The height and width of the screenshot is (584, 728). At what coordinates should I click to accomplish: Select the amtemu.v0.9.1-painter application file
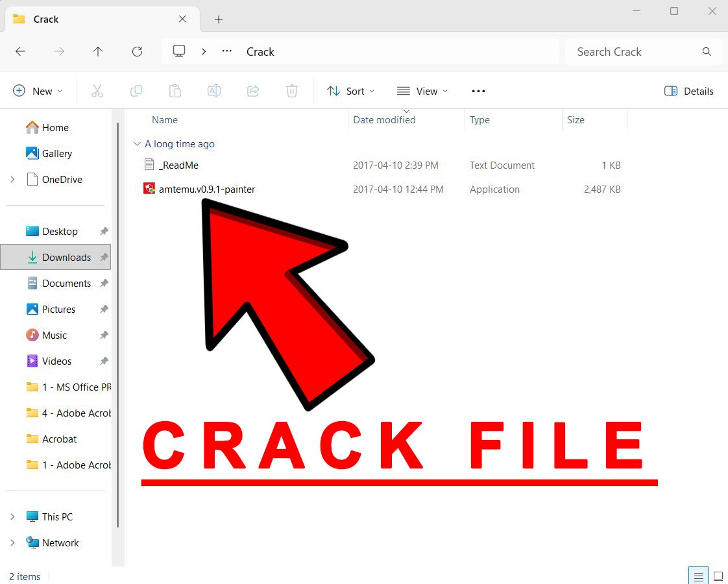[x=207, y=189]
